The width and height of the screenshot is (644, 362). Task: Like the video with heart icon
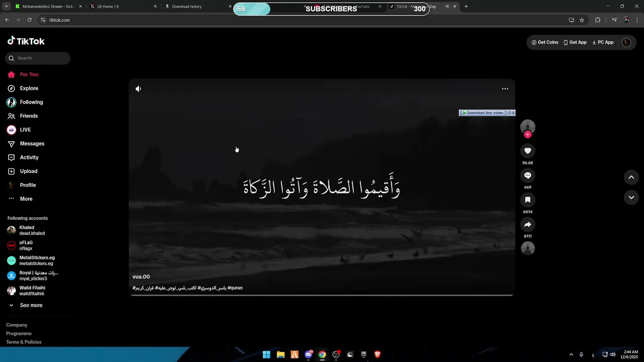pyautogui.click(x=528, y=151)
